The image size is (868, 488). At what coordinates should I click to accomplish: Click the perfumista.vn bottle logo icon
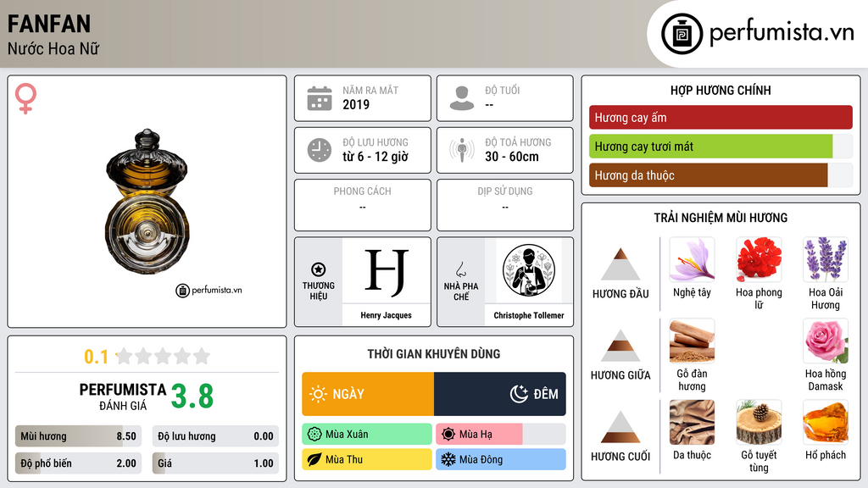coord(682,34)
